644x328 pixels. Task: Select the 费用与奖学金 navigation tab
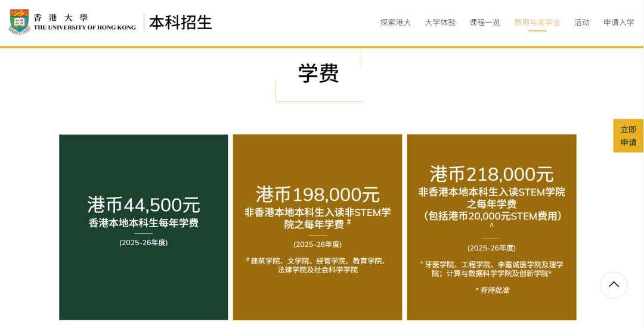[x=537, y=23]
